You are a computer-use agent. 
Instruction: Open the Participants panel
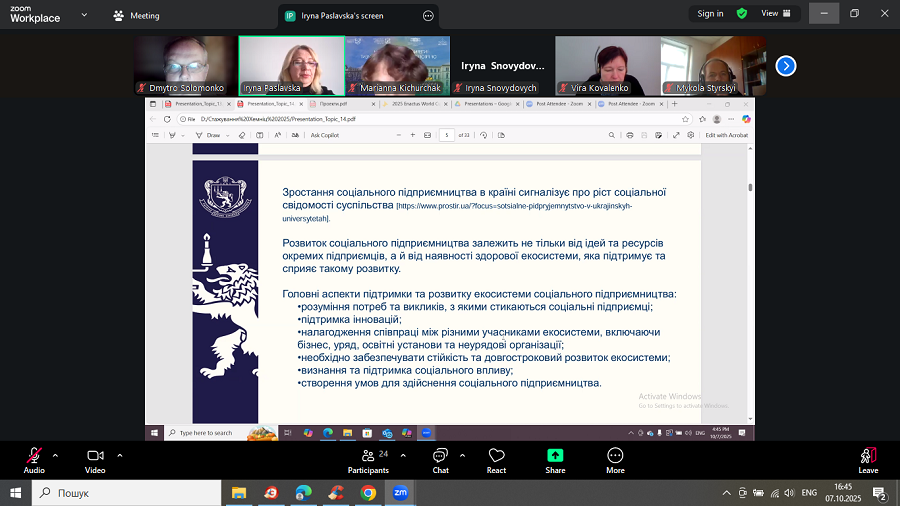[x=368, y=460]
